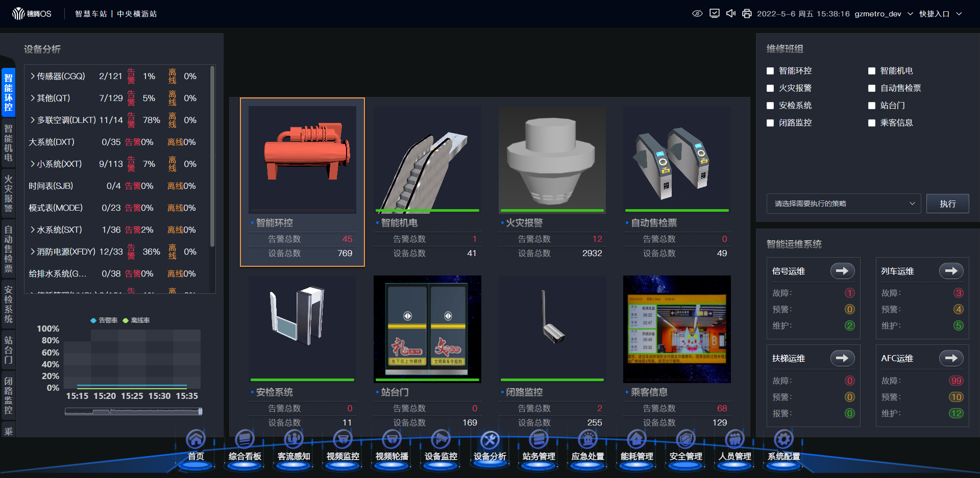Open the 首页 home icon in bottom dock

tap(195, 440)
